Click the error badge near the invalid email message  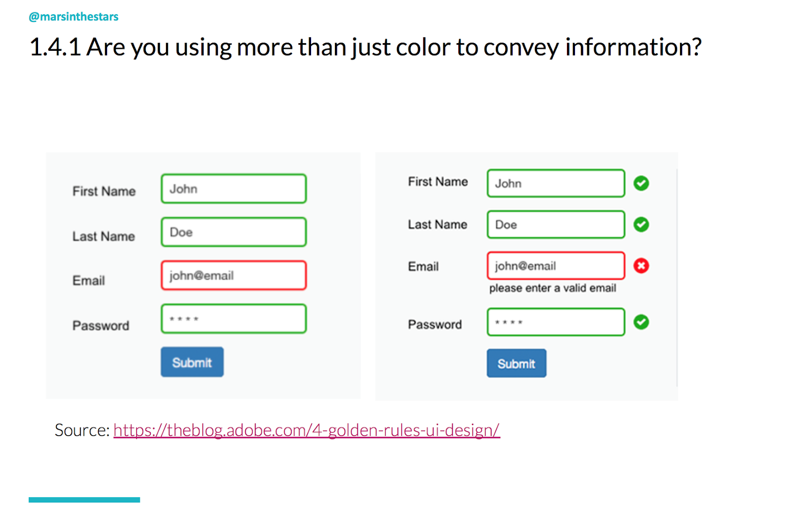coord(641,266)
